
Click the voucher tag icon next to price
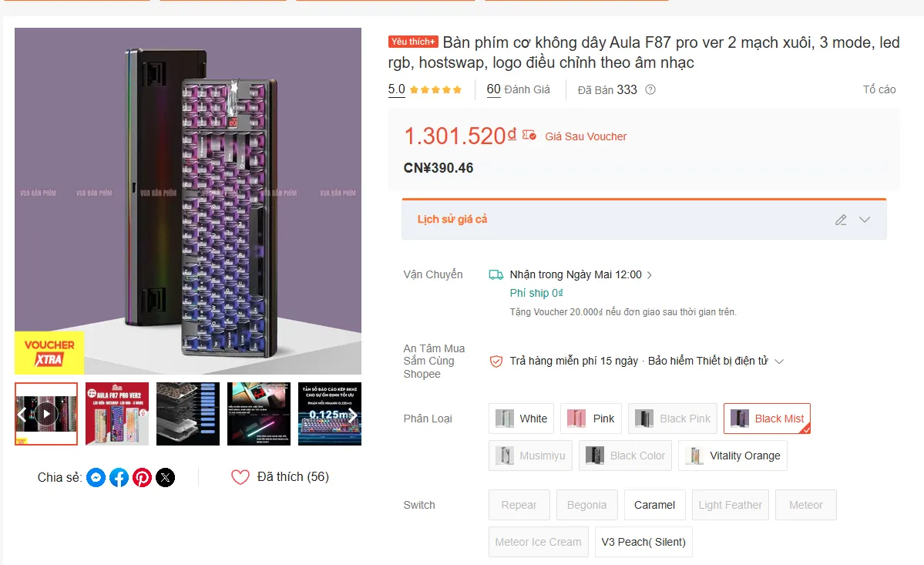pos(526,135)
